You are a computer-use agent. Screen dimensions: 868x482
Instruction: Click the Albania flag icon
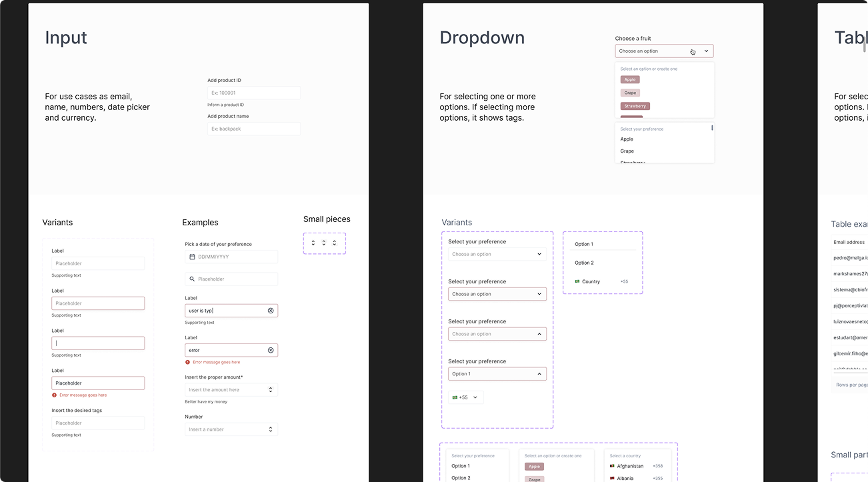click(x=612, y=478)
